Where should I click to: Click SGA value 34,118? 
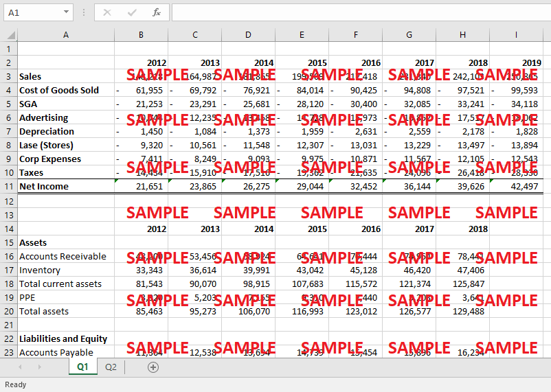coord(516,104)
